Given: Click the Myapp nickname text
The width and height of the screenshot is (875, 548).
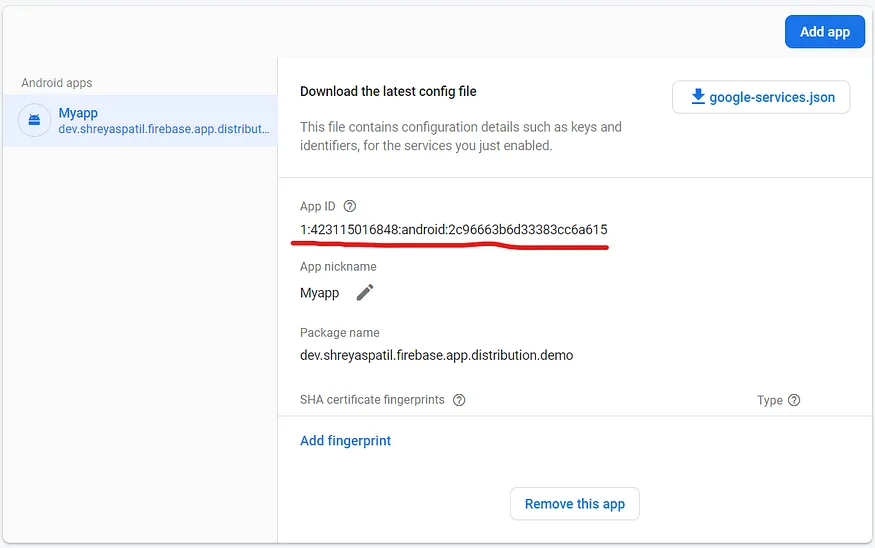Looking at the screenshot, I should (320, 293).
